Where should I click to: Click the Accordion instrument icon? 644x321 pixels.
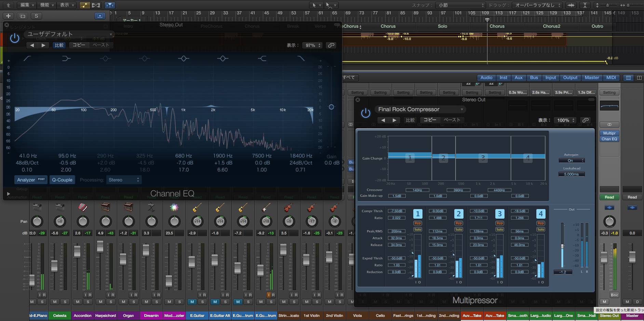[x=83, y=207]
